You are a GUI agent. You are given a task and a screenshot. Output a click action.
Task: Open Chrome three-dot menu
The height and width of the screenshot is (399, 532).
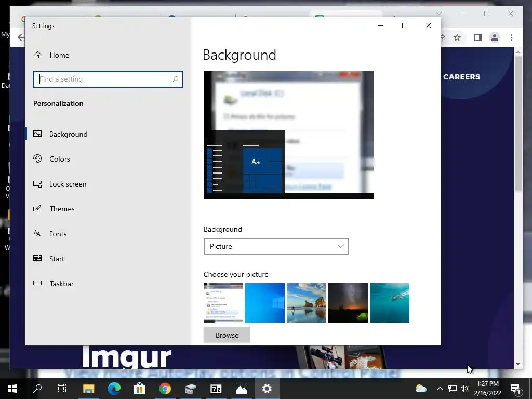click(511, 37)
